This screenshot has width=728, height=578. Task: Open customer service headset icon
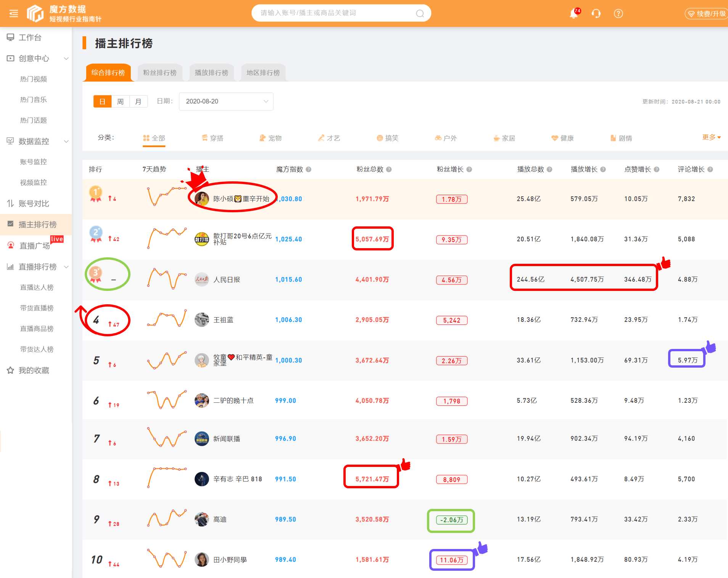point(596,14)
